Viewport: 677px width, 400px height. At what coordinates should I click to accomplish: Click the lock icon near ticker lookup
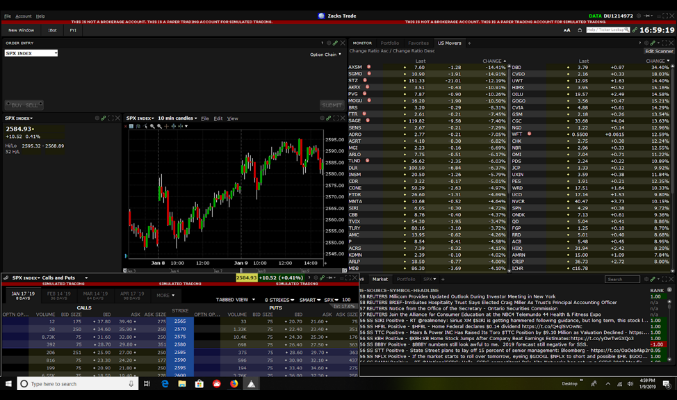(580, 30)
